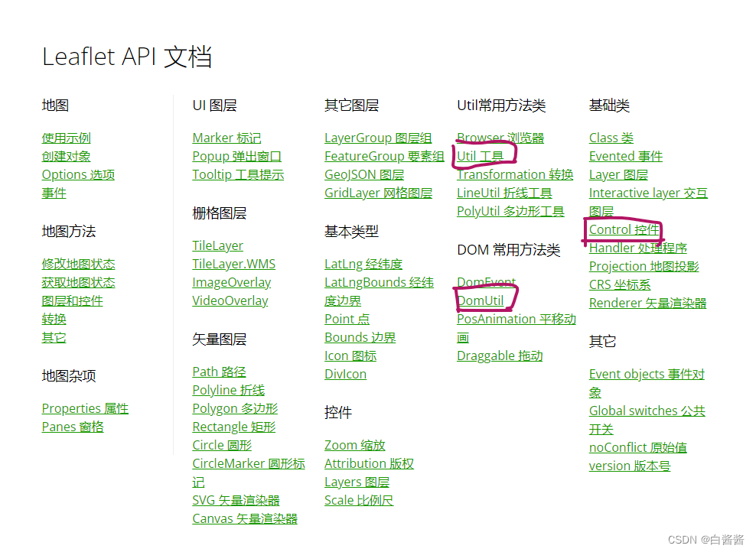Open the version 版本号 link
Viewport: 756px width, 552px height.
coord(629,465)
